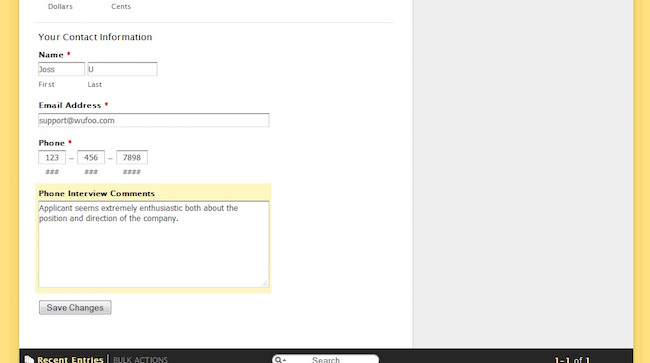Click the search magnifier icon

pyautogui.click(x=279, y=360)
